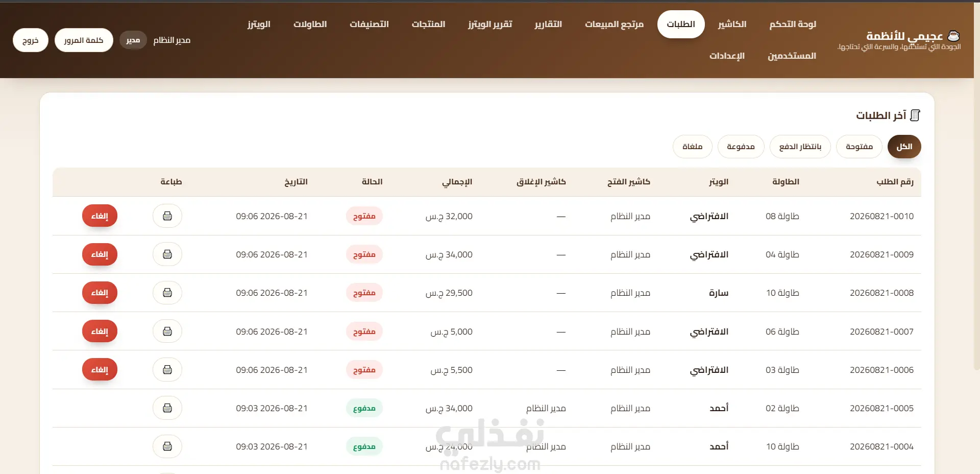
Task: Show only ملغاة orders
Action: click(693, 147)
